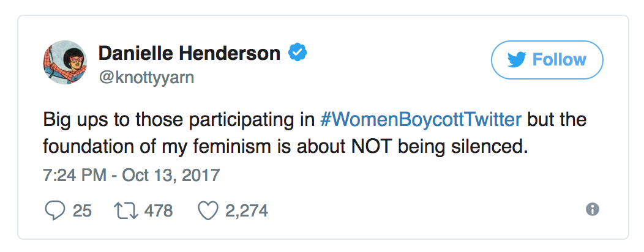Click the 2,274 likes count
The image size is (644, 252).
(246, 211)
